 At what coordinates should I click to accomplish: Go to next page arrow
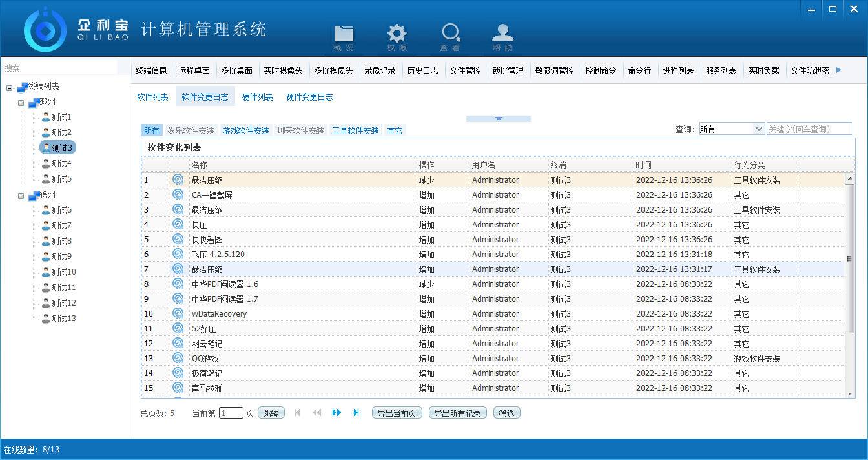click(336, 413)
